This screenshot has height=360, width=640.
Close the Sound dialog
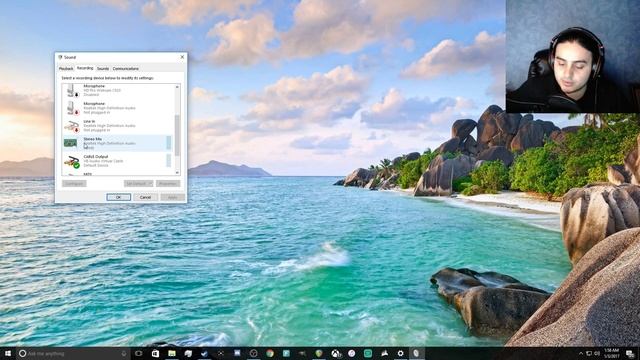coord(182,57)
